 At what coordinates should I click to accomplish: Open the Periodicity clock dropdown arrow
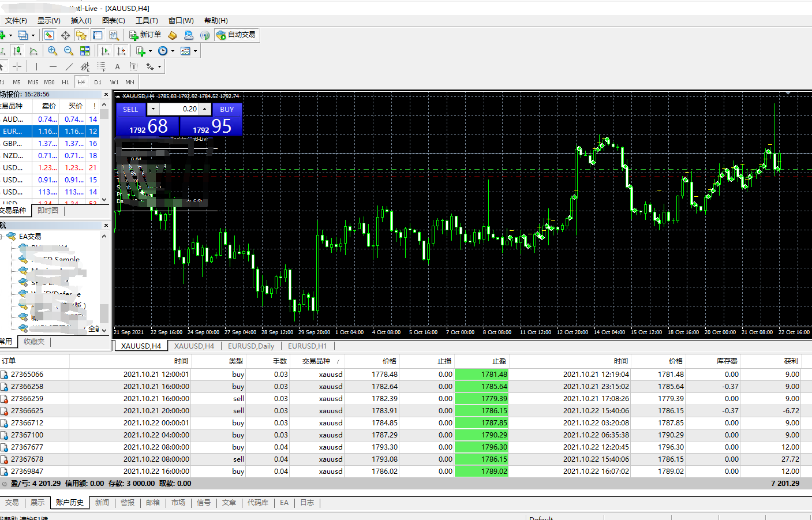(x=173, y=51)
